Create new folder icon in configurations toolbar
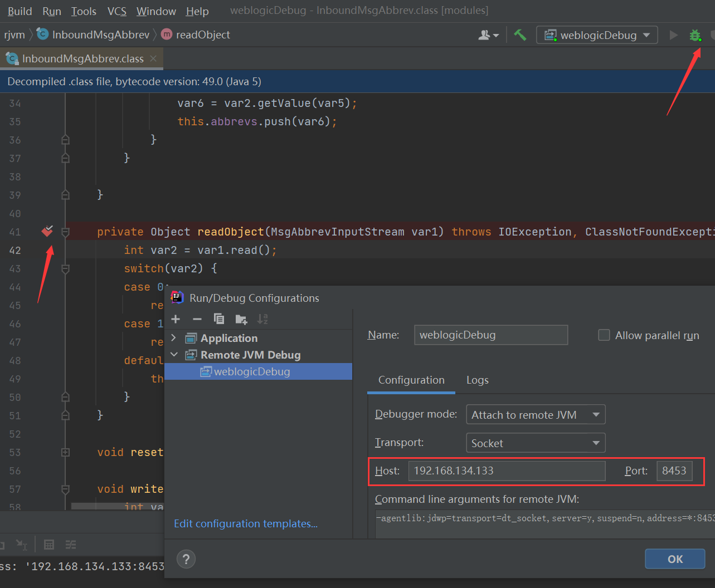The width and height of the screenshot is (715, 588). 241,319
